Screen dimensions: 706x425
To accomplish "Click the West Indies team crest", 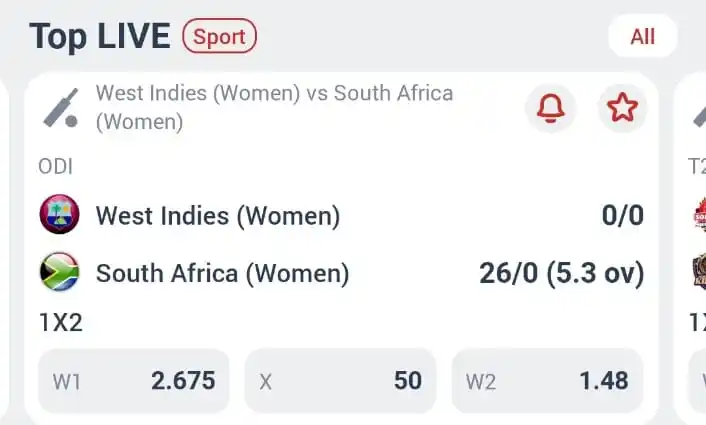I will [x=59, y=215].
